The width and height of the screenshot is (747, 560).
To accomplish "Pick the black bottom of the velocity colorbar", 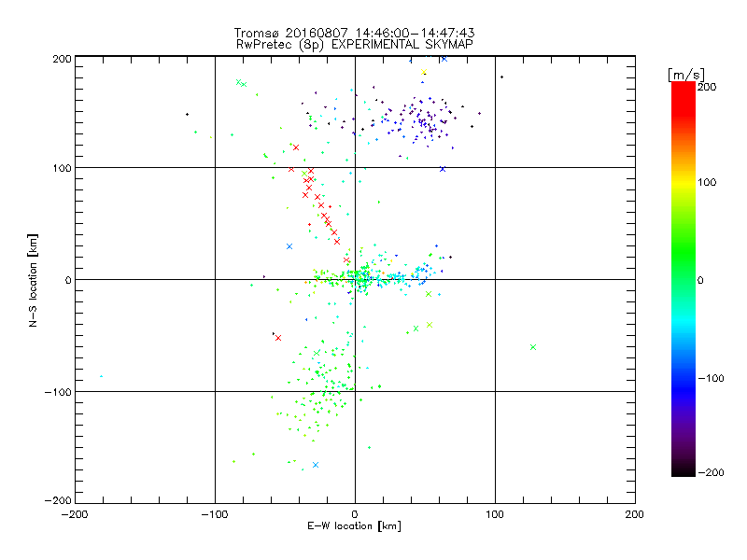I will pyautogui.click(x=684, y=471).
